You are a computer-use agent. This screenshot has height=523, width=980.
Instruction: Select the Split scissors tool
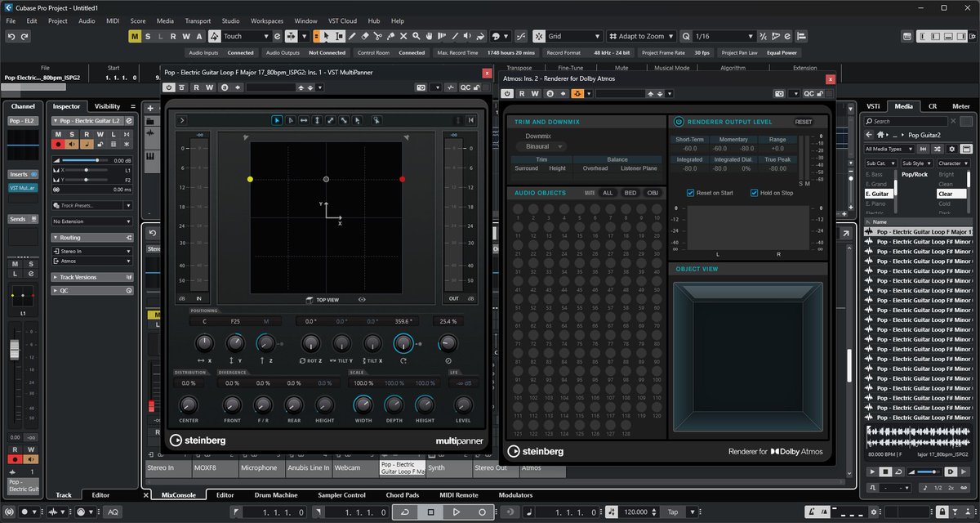[377, 36]
